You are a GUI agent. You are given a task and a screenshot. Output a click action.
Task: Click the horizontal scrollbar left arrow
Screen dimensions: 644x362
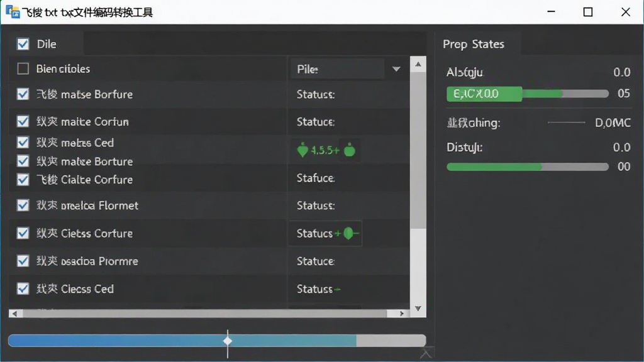(15, 314)
